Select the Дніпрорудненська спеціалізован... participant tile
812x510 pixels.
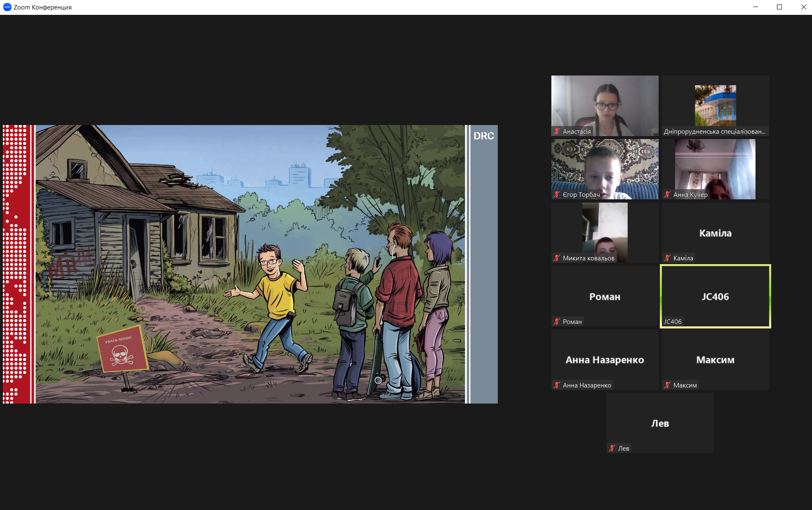click(715, 105)
